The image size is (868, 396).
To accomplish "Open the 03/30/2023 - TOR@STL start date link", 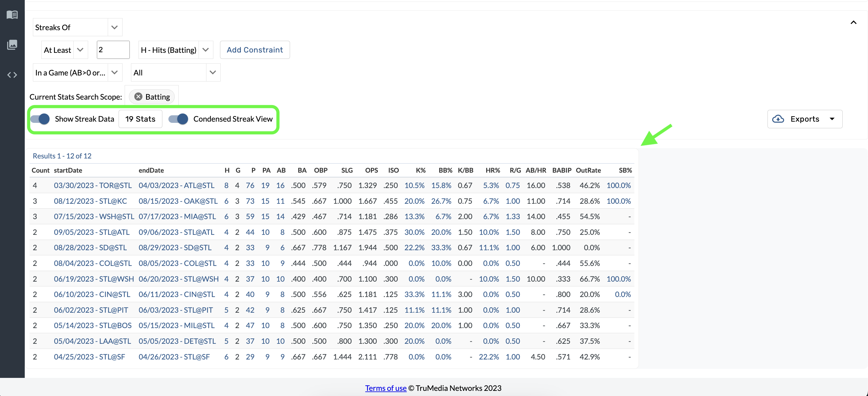I will pyautogui.click(x=93, y=185).
